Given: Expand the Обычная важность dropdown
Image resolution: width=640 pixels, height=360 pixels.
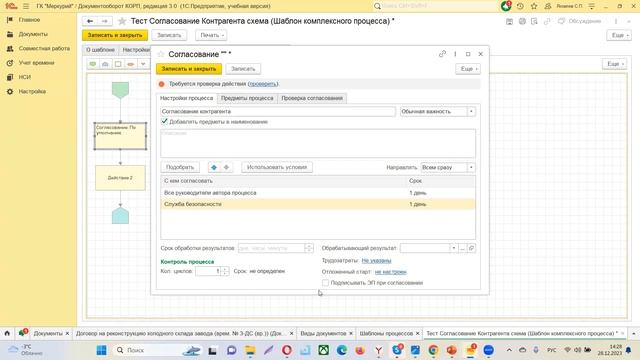Looking at the screenshot, I should click(x=471, y=111).
